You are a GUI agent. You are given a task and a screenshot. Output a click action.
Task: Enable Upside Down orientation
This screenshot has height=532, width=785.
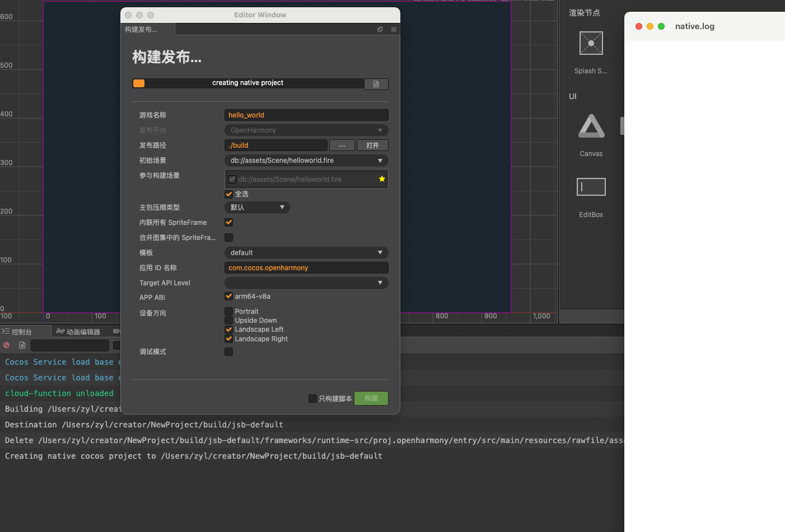tap(229, 321)
